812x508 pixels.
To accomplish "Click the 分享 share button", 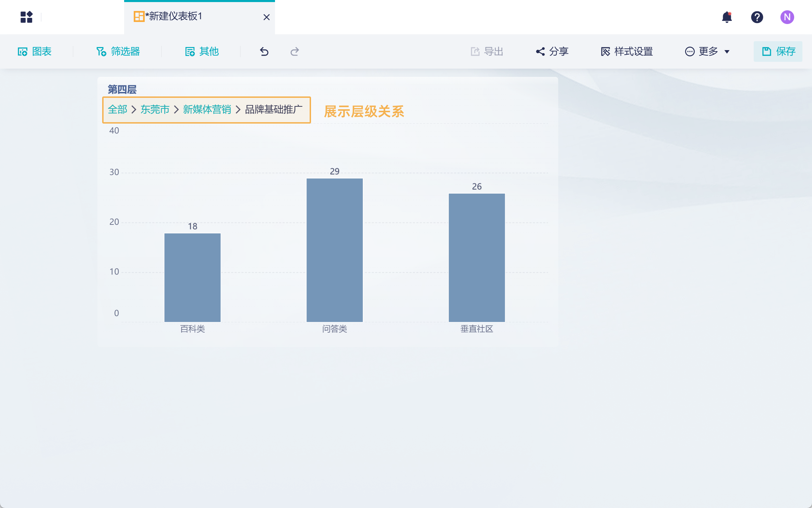I will (552, 51).
